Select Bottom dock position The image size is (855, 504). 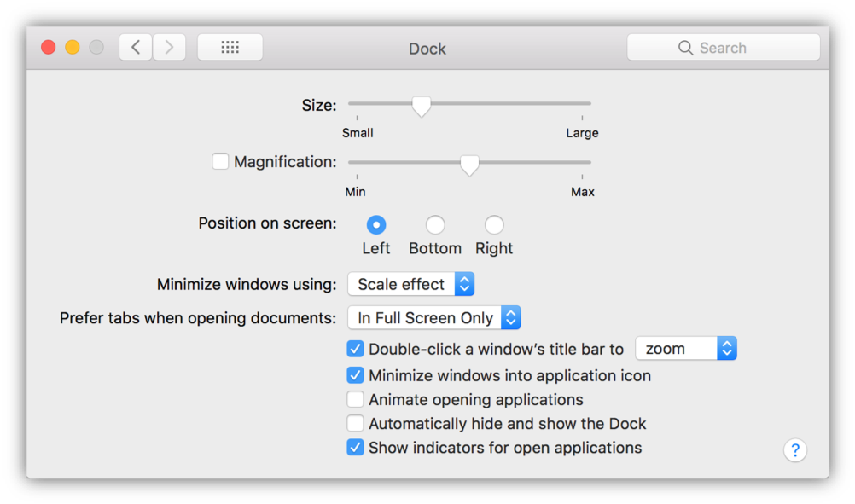click(x=435, y=225)
